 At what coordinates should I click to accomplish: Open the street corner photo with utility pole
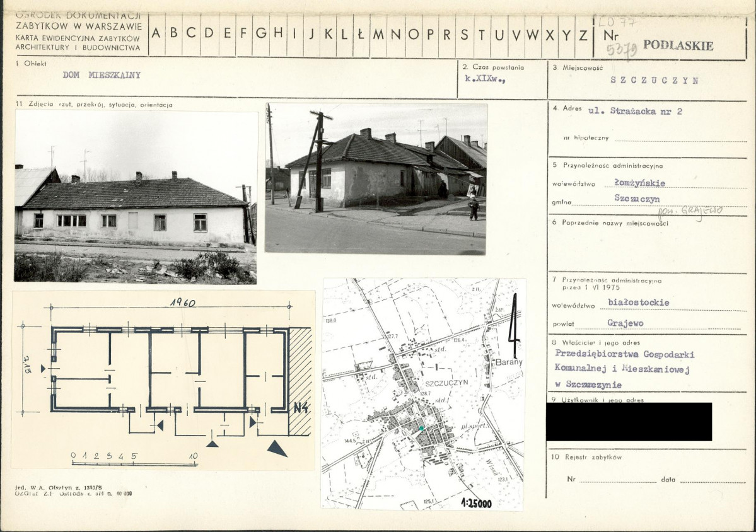pyautogui.click(x=376, y=178)
